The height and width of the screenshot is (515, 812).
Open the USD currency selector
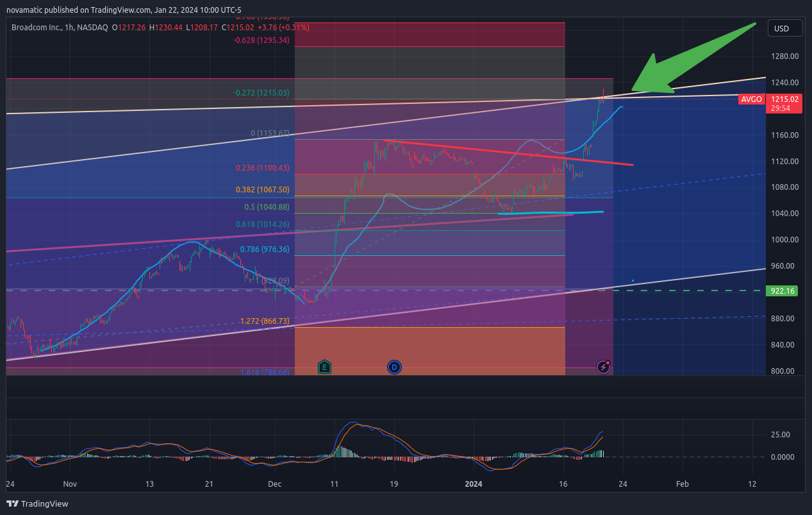click(786, 28)
